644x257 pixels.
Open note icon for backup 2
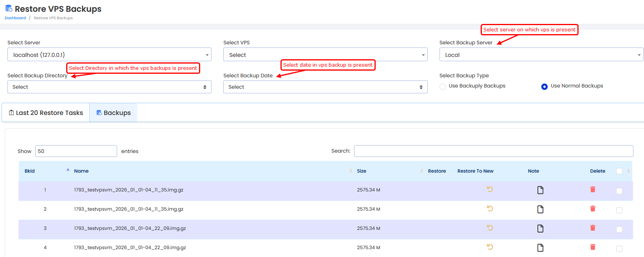(540, 210)
